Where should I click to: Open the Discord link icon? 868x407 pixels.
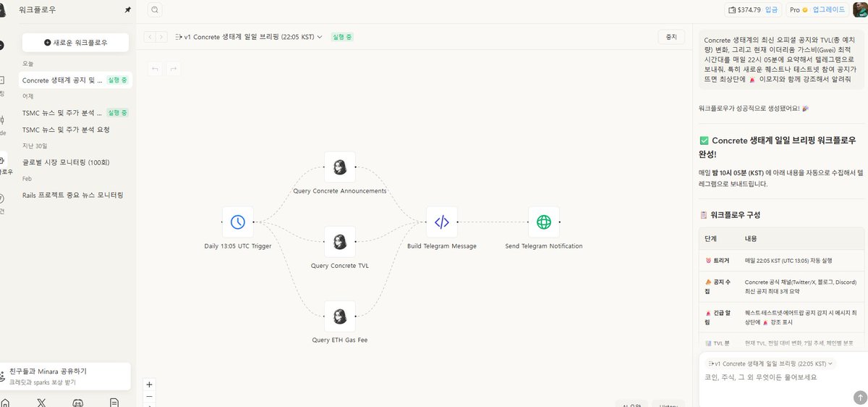click(x=77, y=402)
